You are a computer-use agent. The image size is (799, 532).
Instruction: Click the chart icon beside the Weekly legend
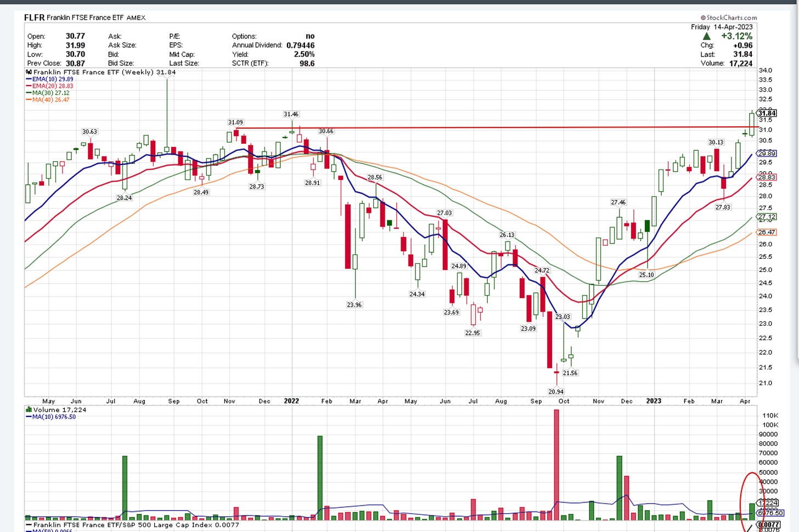click(x=29, y=72)
